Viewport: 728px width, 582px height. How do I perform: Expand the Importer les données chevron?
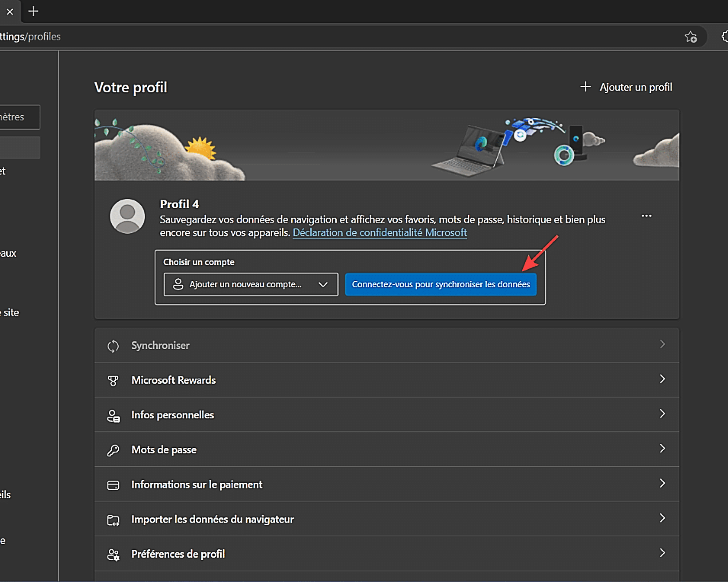coord(662,518)
